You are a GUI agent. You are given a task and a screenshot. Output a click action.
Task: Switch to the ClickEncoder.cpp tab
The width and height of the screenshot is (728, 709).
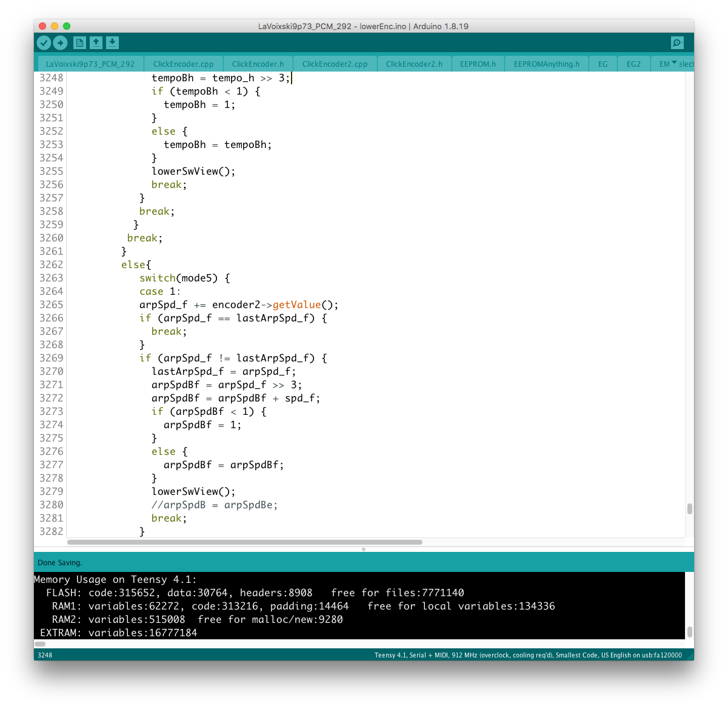click(183, 64)
